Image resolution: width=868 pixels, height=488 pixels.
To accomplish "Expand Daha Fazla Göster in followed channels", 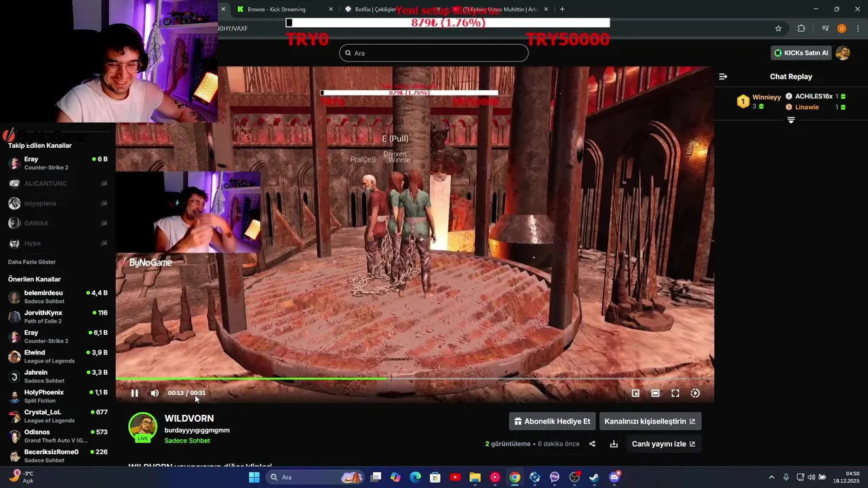I will pos(32,262).
